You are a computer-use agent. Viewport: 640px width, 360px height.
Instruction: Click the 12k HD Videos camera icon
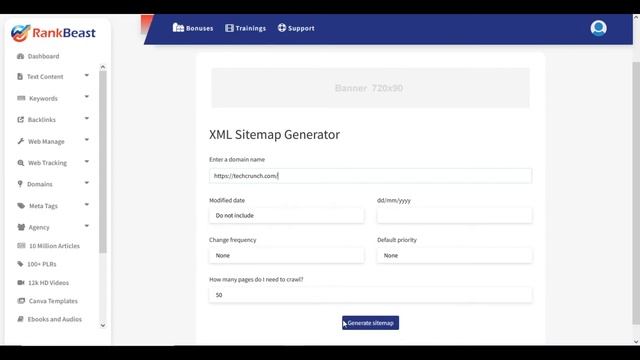[21, 282]
